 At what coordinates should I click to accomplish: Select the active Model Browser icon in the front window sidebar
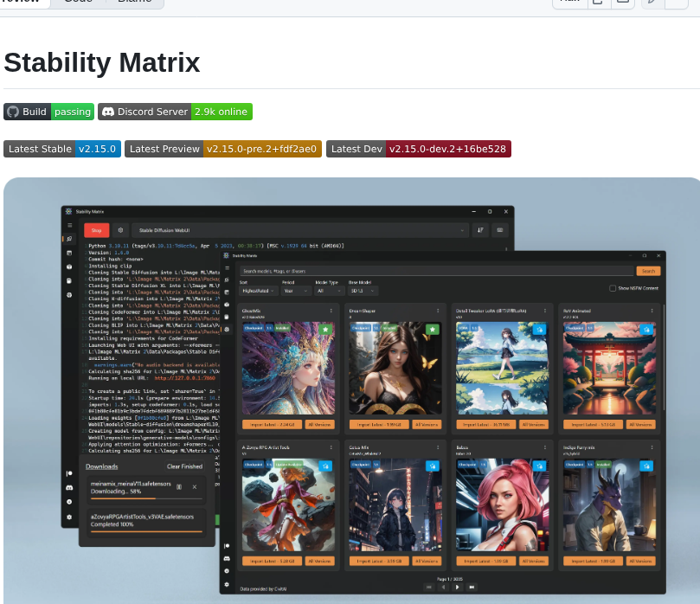pyautogui.click(x=227, y=330)
